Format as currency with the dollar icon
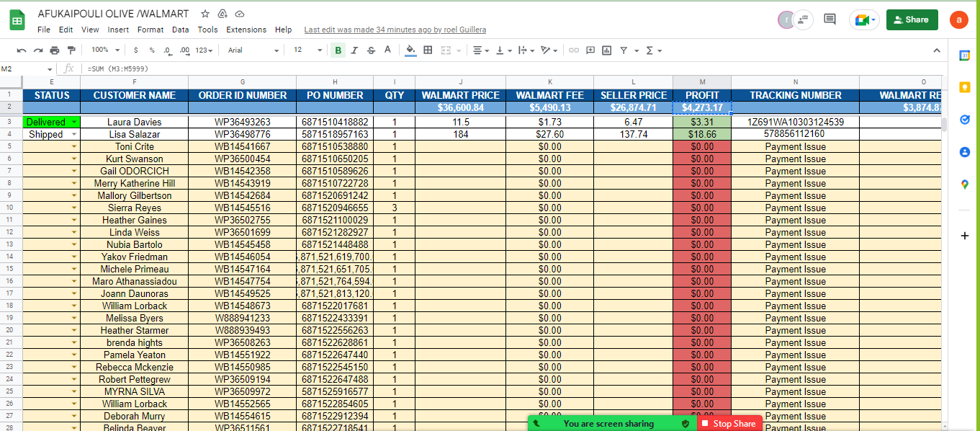This screenshot has height=431, width=980. 136,50
